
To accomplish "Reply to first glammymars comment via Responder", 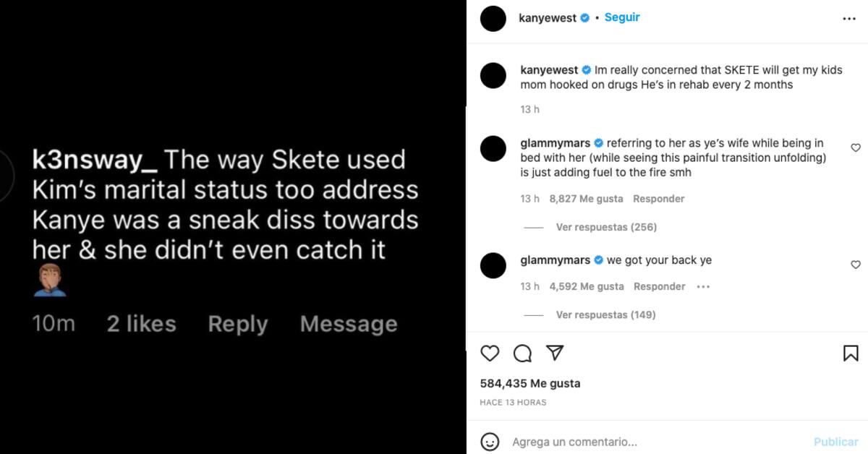I will coord(658,199).
